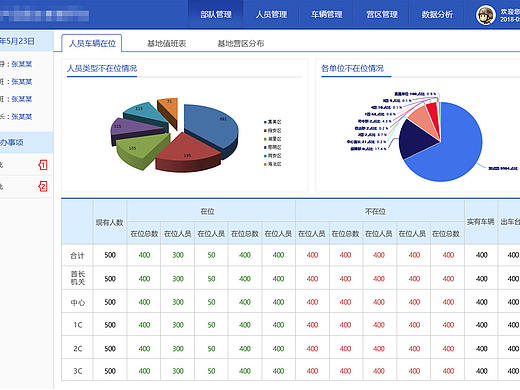Select the 人员车辆在位 tab
Screen dimensions: 520x390
(x=92, y=43)
